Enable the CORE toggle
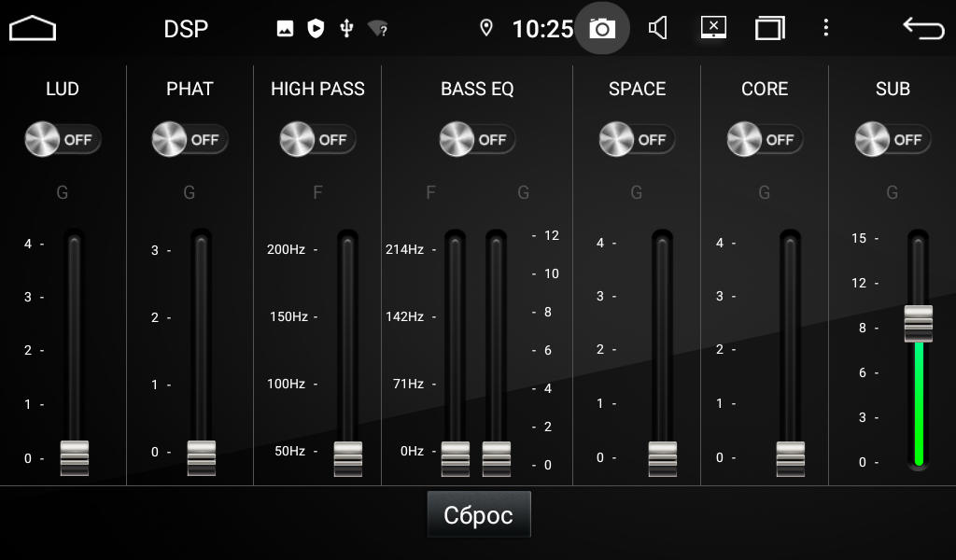This screenshot has height=560, width=956. click(x=765, y=140)
